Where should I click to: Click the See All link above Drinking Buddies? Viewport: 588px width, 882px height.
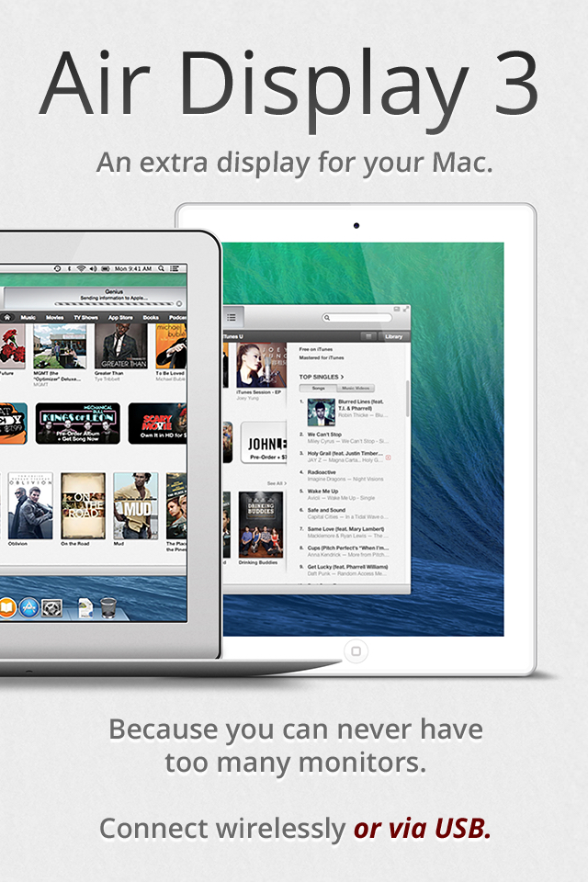pyautogui.click(x=277, y=483)
